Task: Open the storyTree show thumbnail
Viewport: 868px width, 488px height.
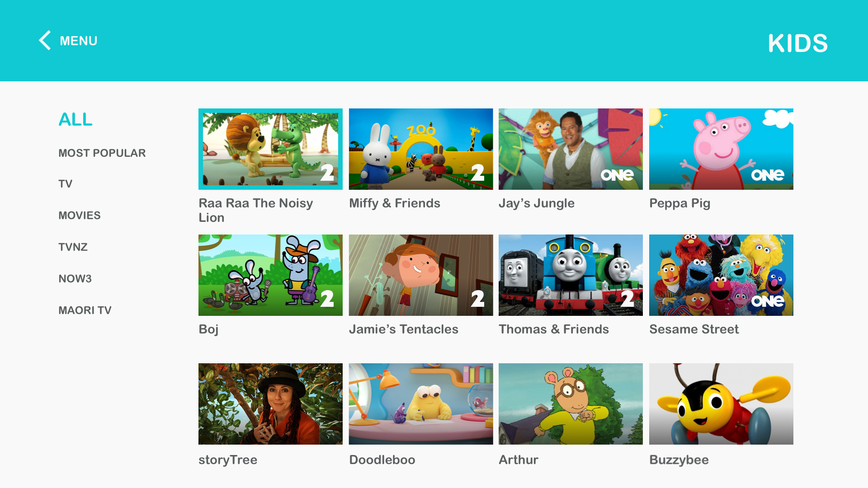Action: tap(270, 404)
